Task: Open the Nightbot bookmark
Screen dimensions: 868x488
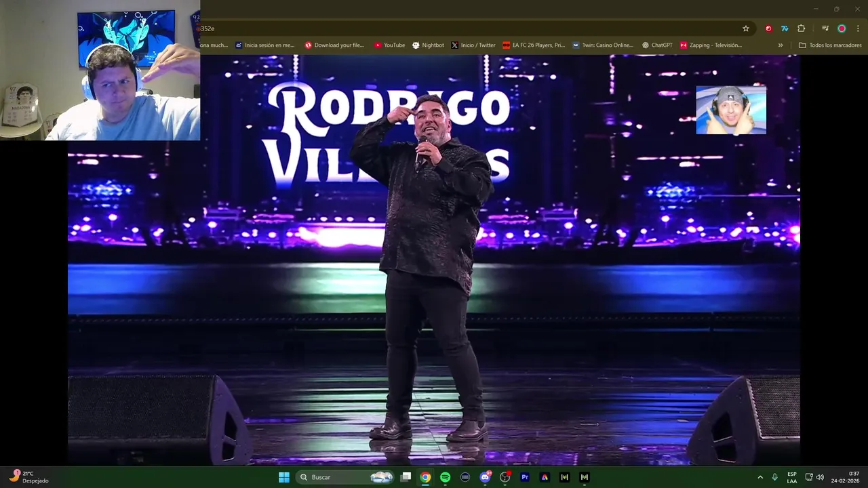Action: (428, 45)
